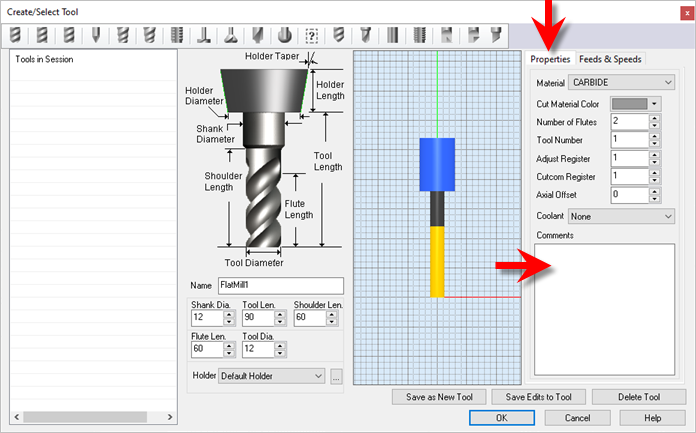696x433 pixels.
Task: Close the Create/Select Tool dialog
Action: [687, 13]
